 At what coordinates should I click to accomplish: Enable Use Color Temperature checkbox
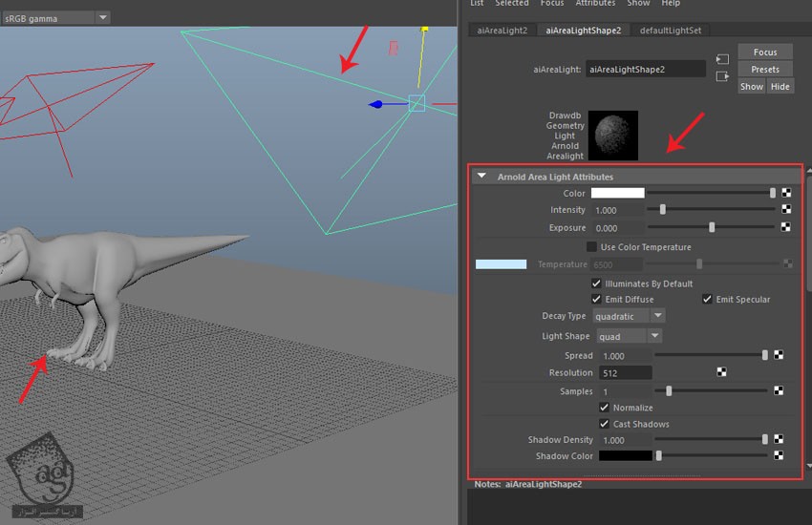click(591, 246)
